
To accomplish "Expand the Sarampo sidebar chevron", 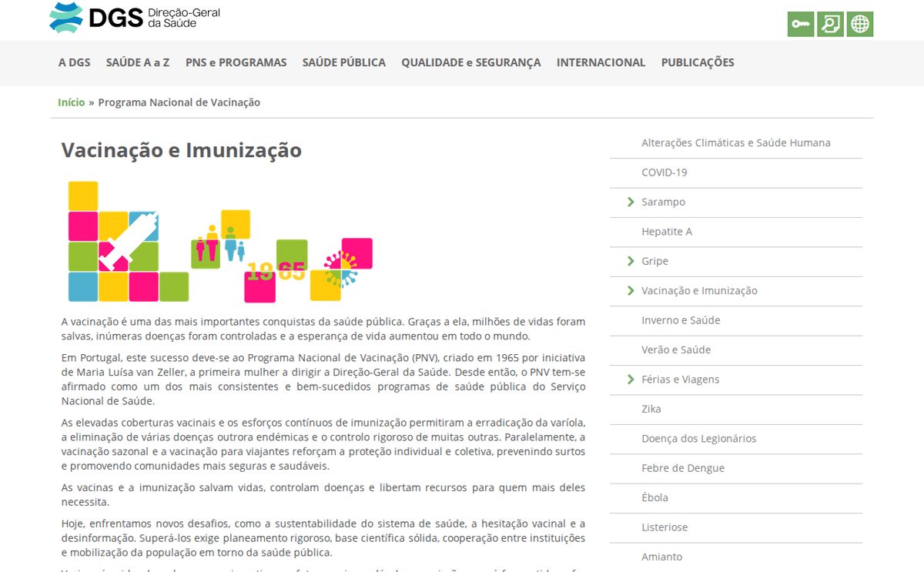I will point(631,202).
